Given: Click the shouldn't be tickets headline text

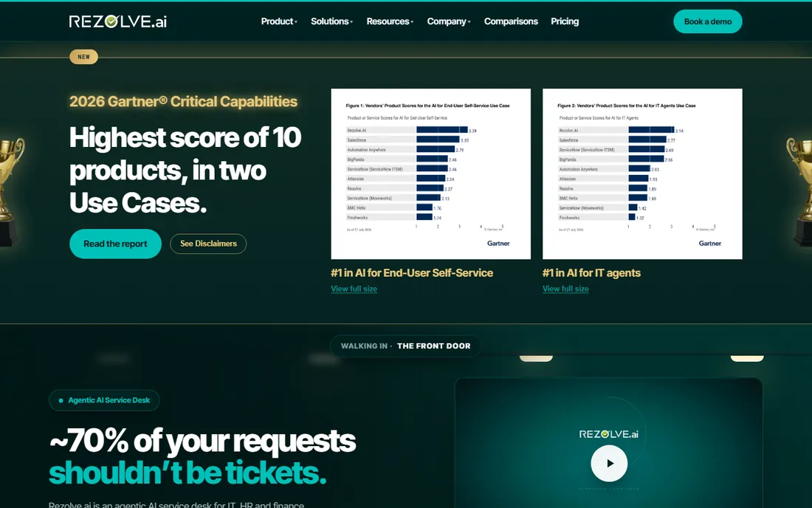Looking at the screenshot, I should [187, 473].
